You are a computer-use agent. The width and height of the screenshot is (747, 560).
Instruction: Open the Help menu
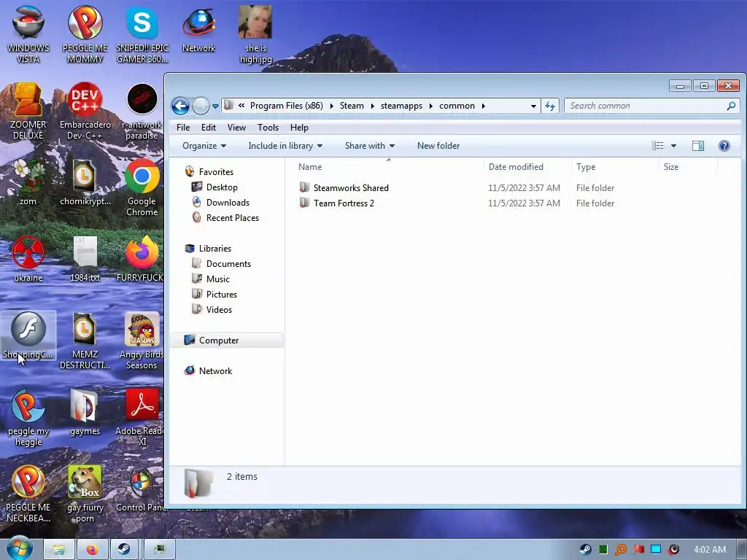299,128
